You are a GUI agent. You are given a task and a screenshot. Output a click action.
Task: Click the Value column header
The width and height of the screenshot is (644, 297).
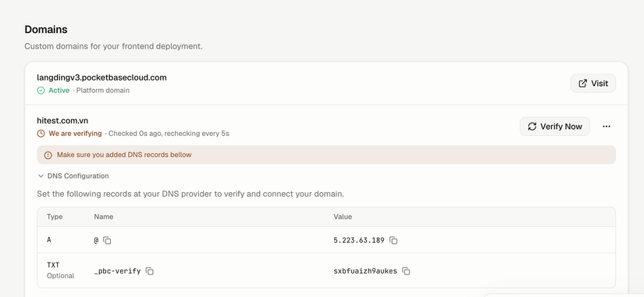click(x=343, y=216)
